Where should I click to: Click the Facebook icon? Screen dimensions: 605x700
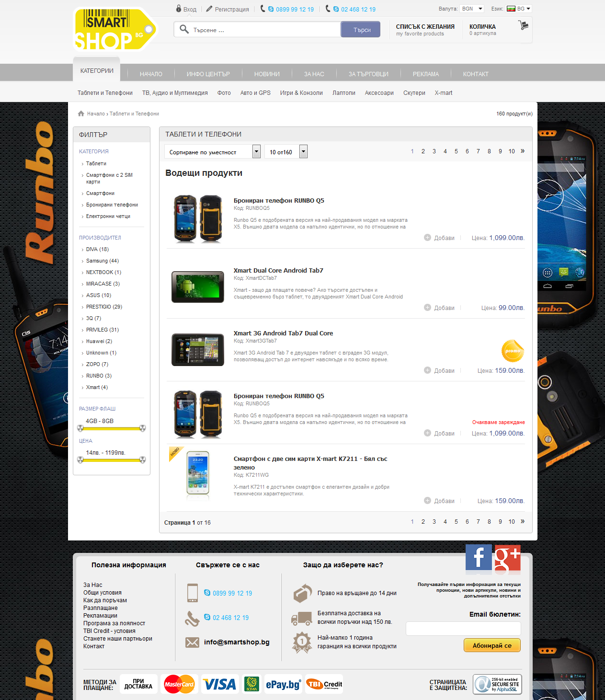[x=479, y=558]
